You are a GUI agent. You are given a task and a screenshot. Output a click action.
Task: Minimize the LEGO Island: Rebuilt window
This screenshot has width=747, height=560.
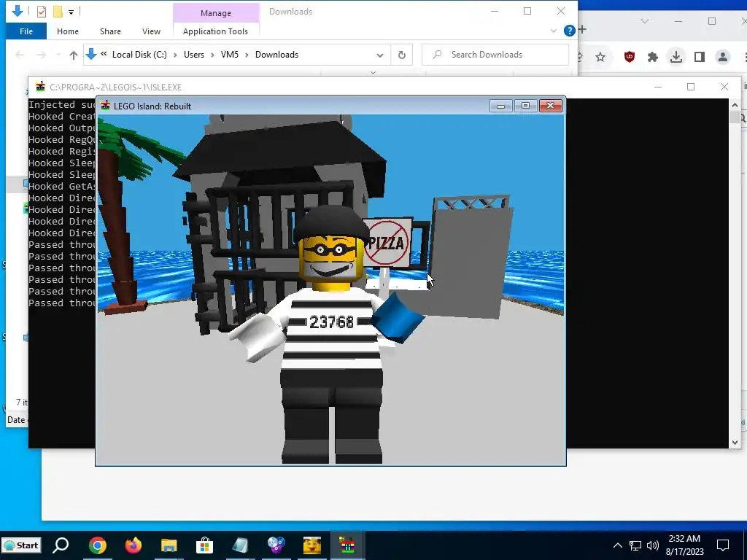pos(500,106)
